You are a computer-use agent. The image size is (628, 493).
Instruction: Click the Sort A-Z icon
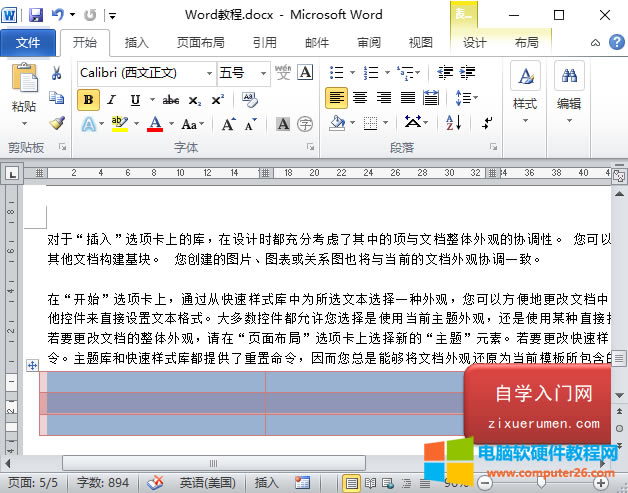point(454,123)
